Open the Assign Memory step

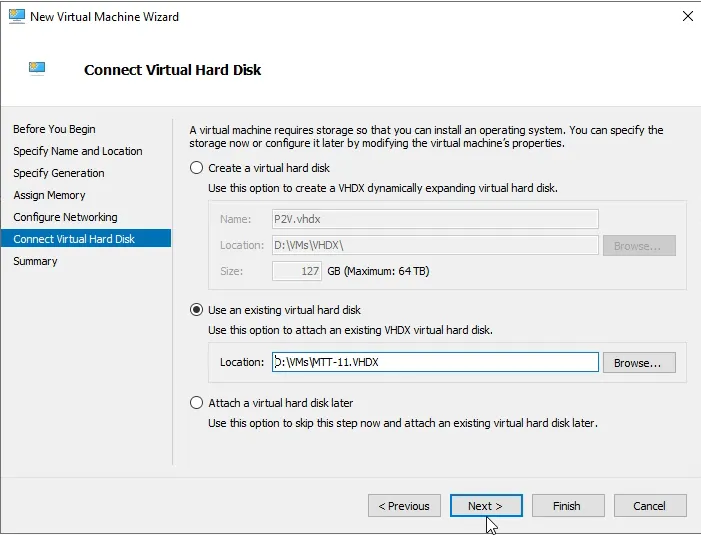point(49,195)
